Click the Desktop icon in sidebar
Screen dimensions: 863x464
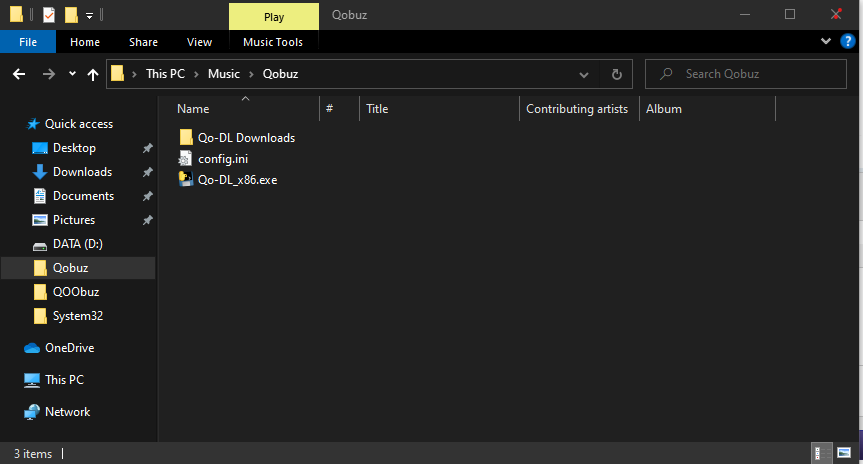click(x=40, y=148)
